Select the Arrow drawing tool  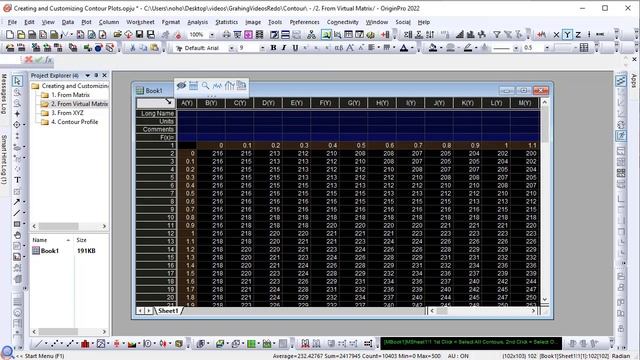(x=17, y=202)
